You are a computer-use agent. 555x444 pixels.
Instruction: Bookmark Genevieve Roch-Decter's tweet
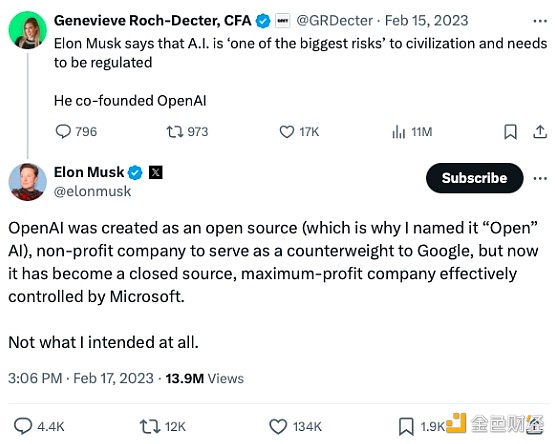[510, 132]
